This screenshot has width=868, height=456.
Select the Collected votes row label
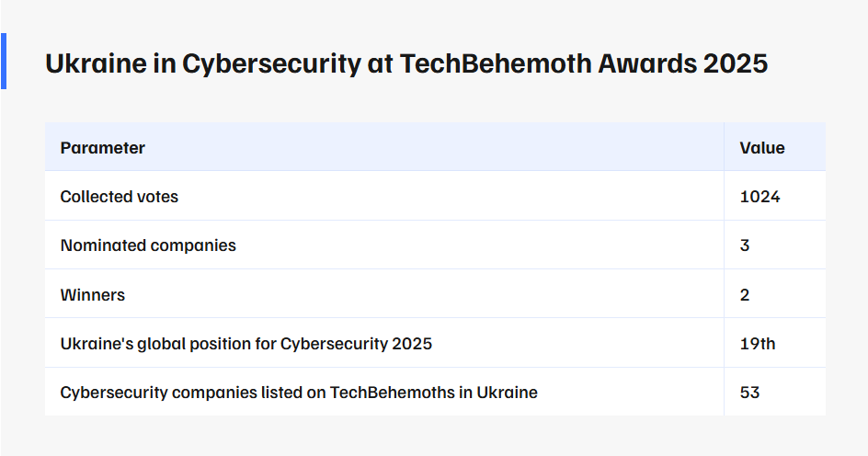coord(120,196)
